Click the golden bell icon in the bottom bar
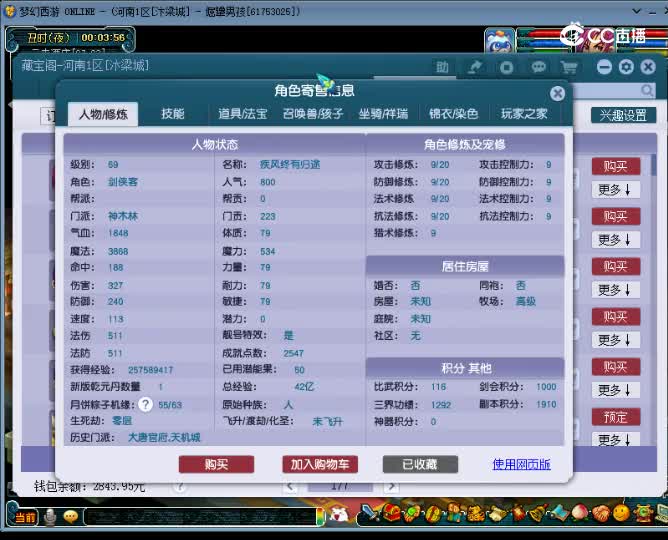 [x=538, y=512]
